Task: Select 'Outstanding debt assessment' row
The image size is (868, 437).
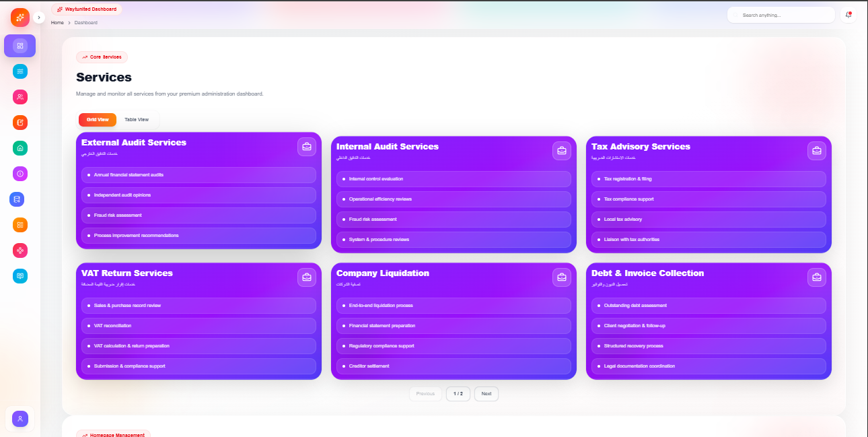Action: point(709,306)
